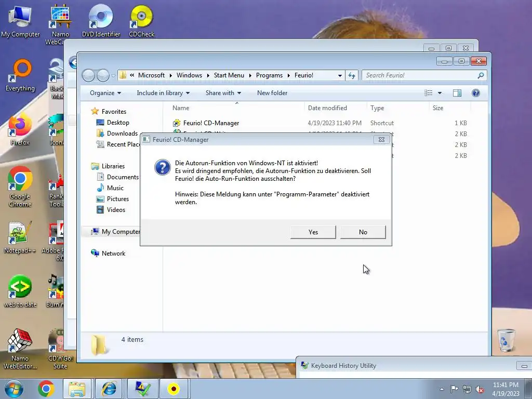The height and width of the screenshot is (399, 532).
Task: Click the Action Center flag tray icon
Action: 454,389
